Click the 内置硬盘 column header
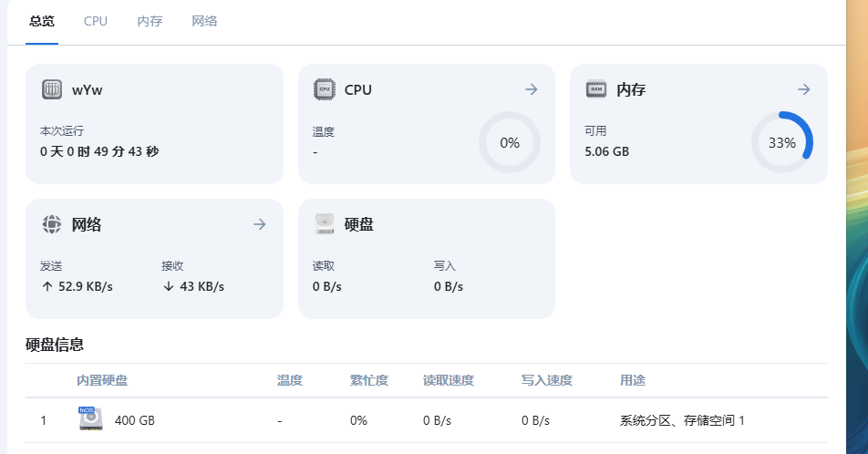 coord(102,380)
